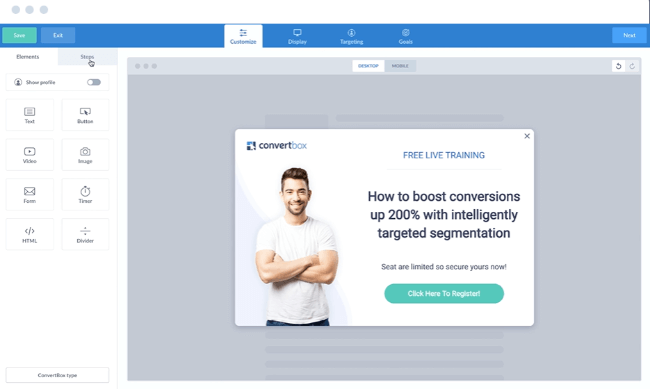Select the man photo in popup
Image resolution: width=650 pixels, height=389 pixels.
(x=297, y=246)
